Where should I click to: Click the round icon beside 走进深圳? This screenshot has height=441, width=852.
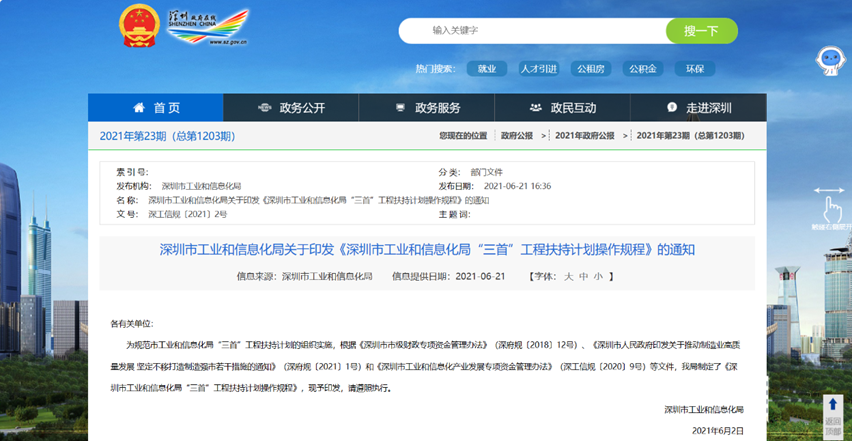[x=672, y=108]
